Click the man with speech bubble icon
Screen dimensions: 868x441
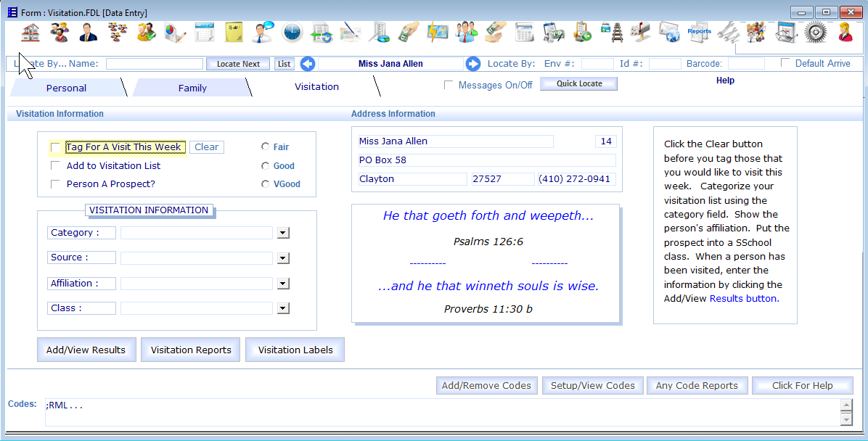point(263,33)
